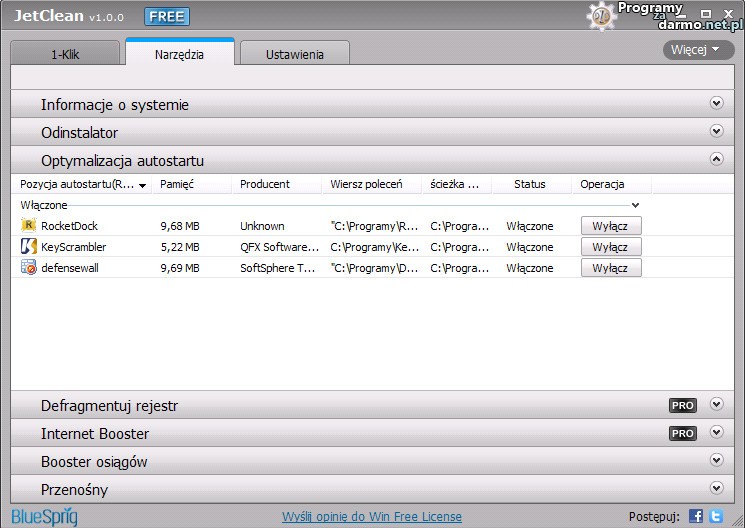
Task: Click the BlueSprig logo
Action: click(44, 516)
